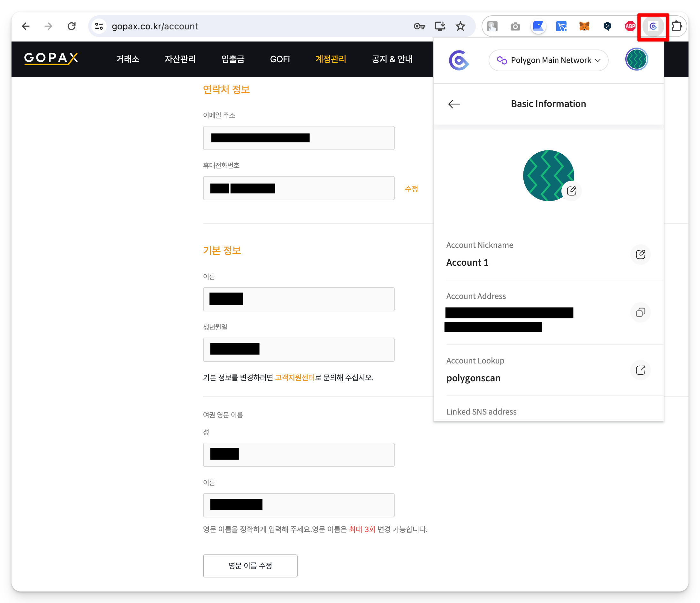700x603 pixels.
Task: Open the MetaMask fox extension
Action: pos(584,26)
